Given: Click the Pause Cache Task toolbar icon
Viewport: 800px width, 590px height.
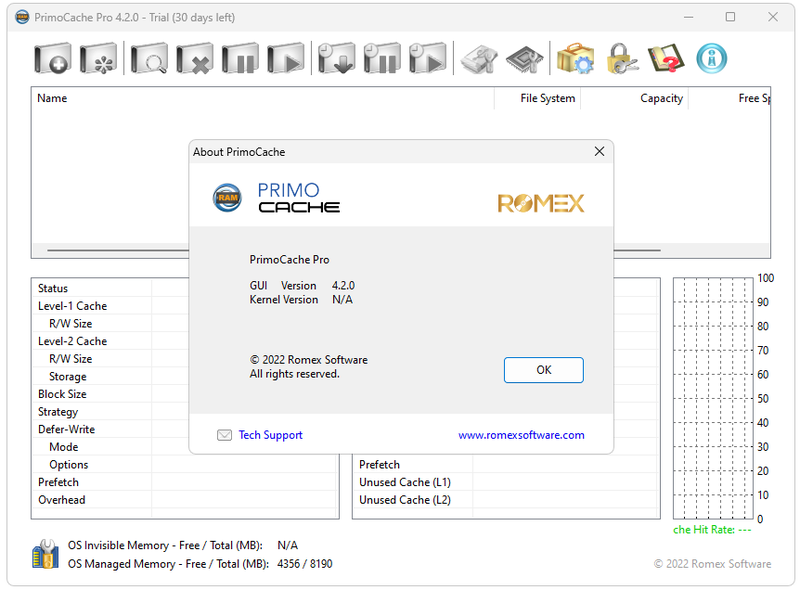Looking at the screenshot, I should click(240, 58).
